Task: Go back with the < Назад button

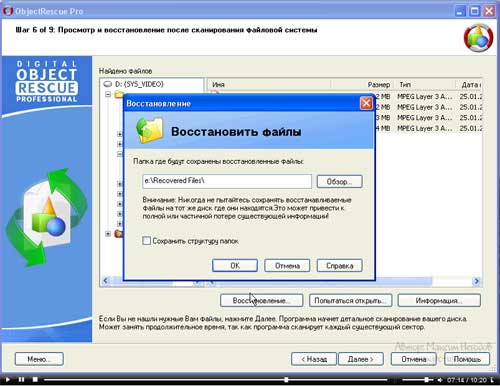Action: 314,359
